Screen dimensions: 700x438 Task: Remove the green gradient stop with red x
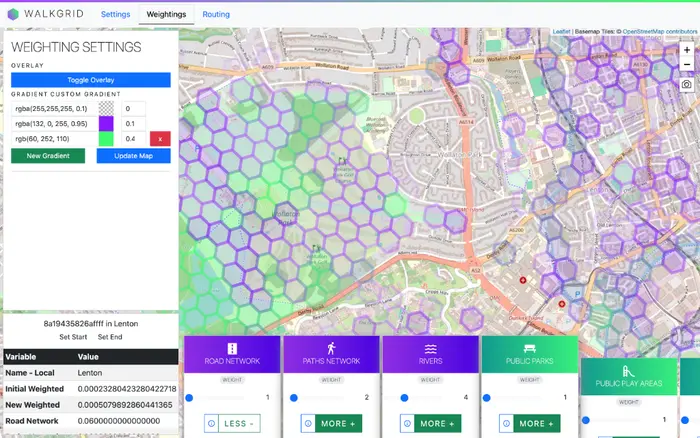[160, 139]
